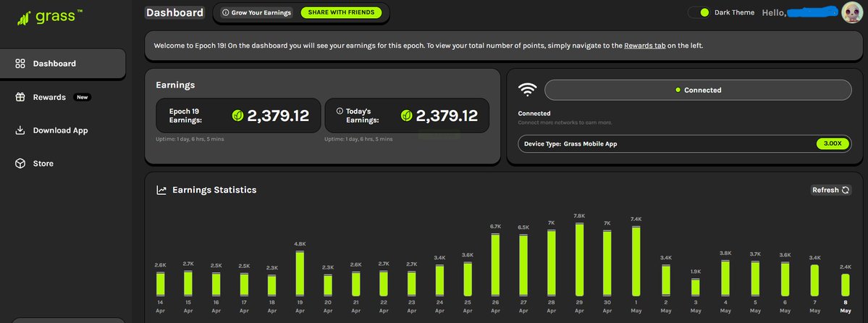868x323 pixels.
Task: Open Download App in the sidebar
Action: tap(51, 130)
